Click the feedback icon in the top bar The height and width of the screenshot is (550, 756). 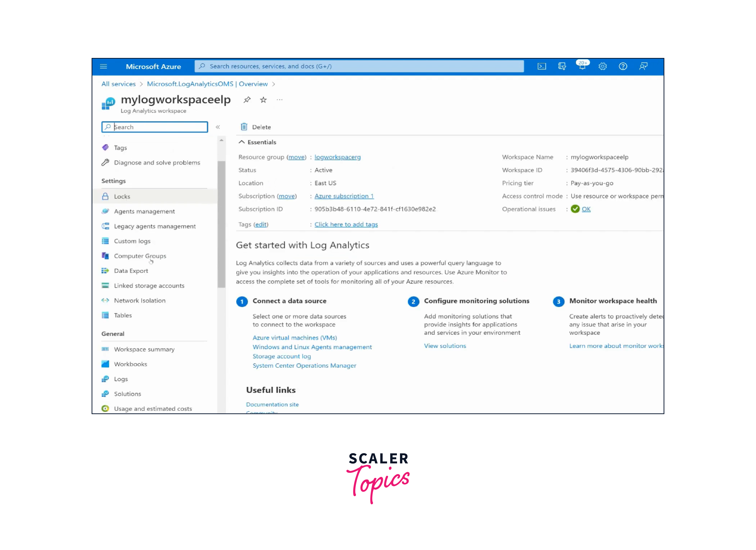pos(643,66)
